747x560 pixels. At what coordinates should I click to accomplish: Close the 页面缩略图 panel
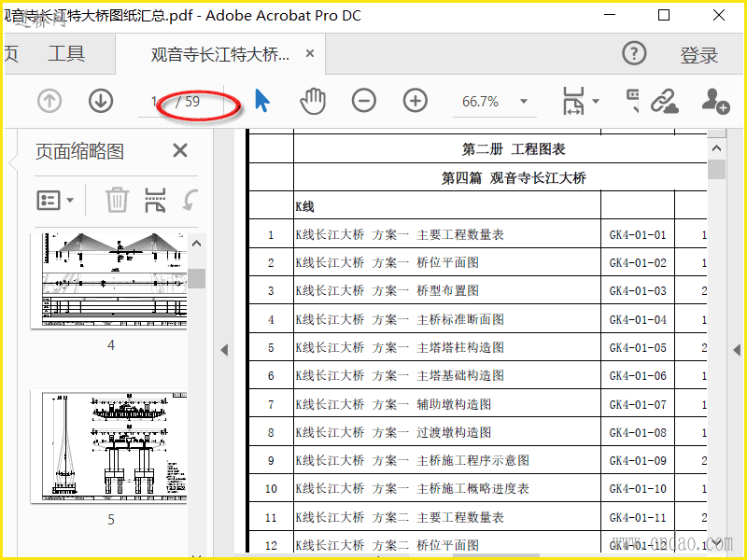180,151
